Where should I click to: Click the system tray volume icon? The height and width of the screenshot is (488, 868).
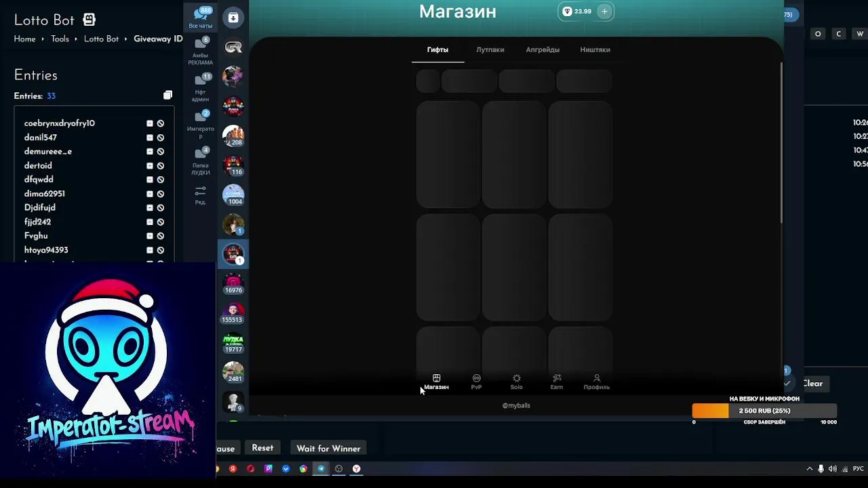832,468
